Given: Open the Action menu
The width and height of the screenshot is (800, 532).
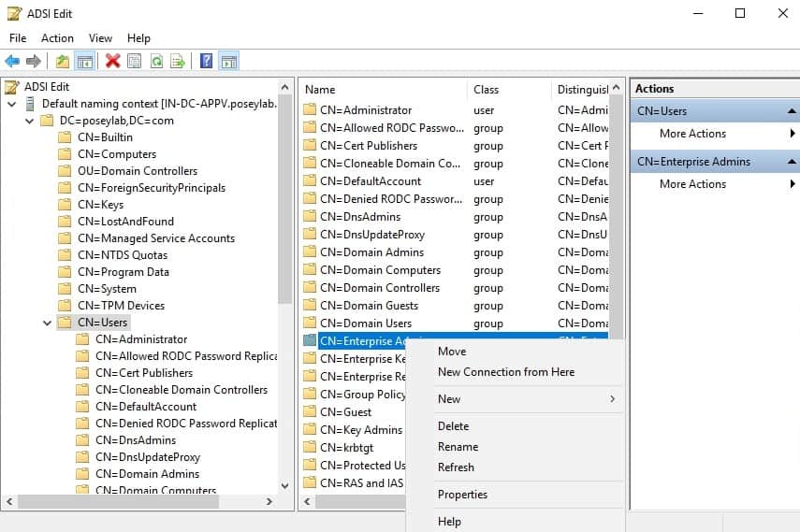Looking at the screenshot, I should pyautogui.click(x=57, y=38).
